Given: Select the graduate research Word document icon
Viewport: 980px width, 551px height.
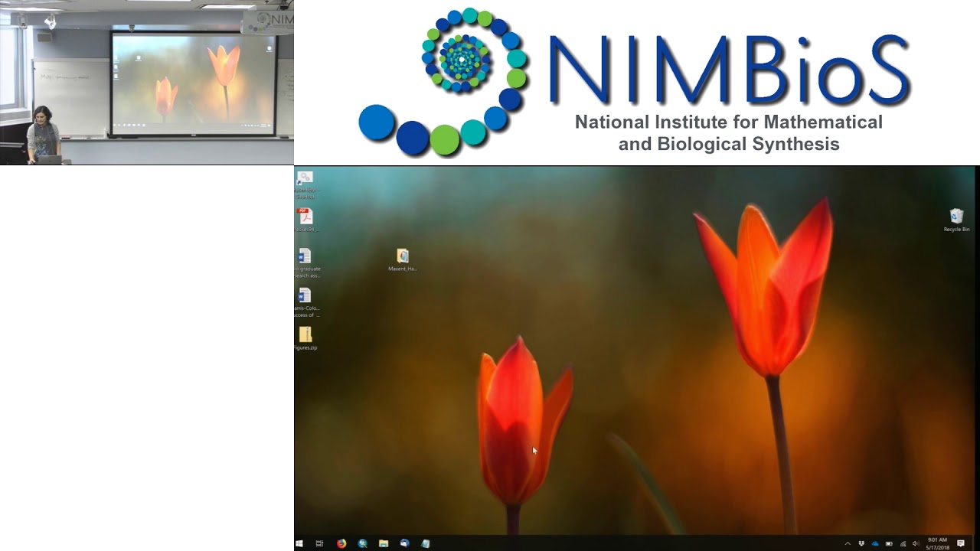Looking at the screenshot, I should 305,262.
